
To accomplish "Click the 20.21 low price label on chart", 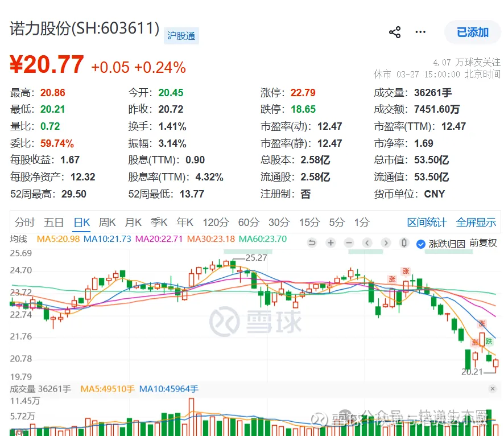I will tap(472, 372).
